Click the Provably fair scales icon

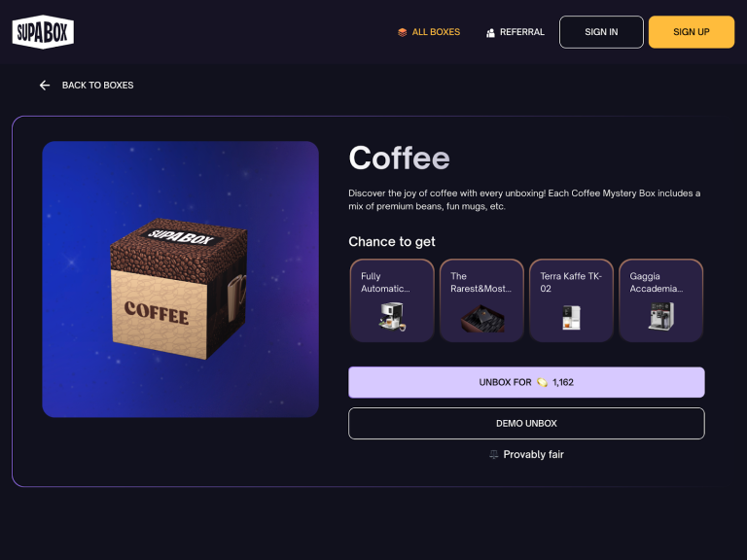point(494,454)
